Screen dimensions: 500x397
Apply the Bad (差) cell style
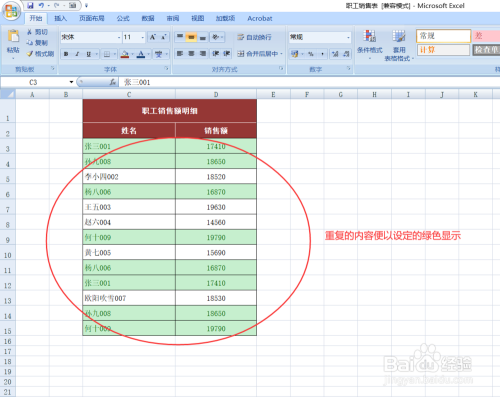tap(486, 36)
